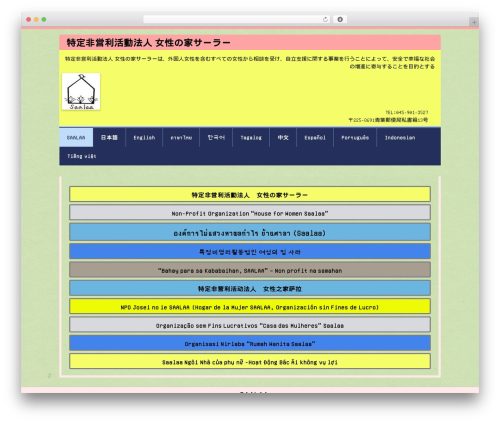The width and height of the screenshot is (500, 423).
Task: Click the round extension icon beside address bar
Action: (x=340, y=19)
